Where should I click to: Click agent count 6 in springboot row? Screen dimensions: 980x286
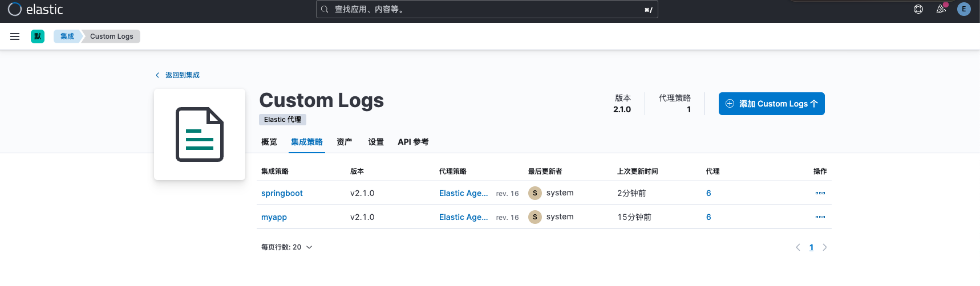click(x=708, y=193)
